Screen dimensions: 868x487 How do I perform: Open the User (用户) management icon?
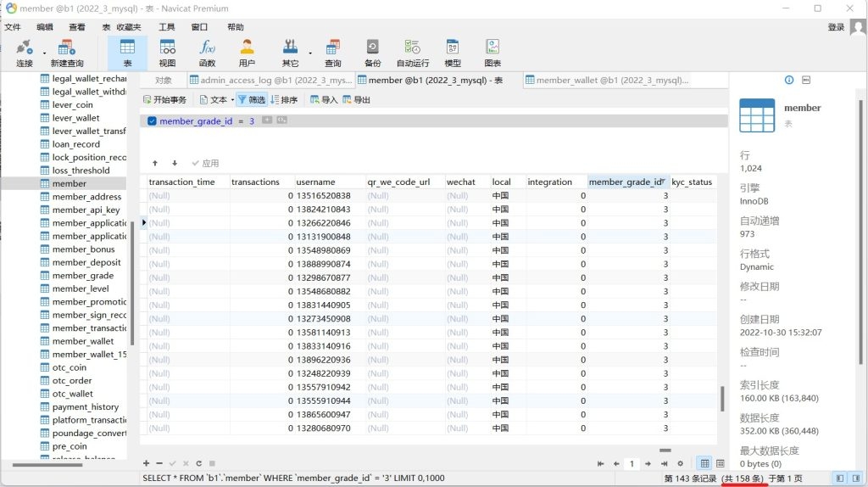click(247, 53)
